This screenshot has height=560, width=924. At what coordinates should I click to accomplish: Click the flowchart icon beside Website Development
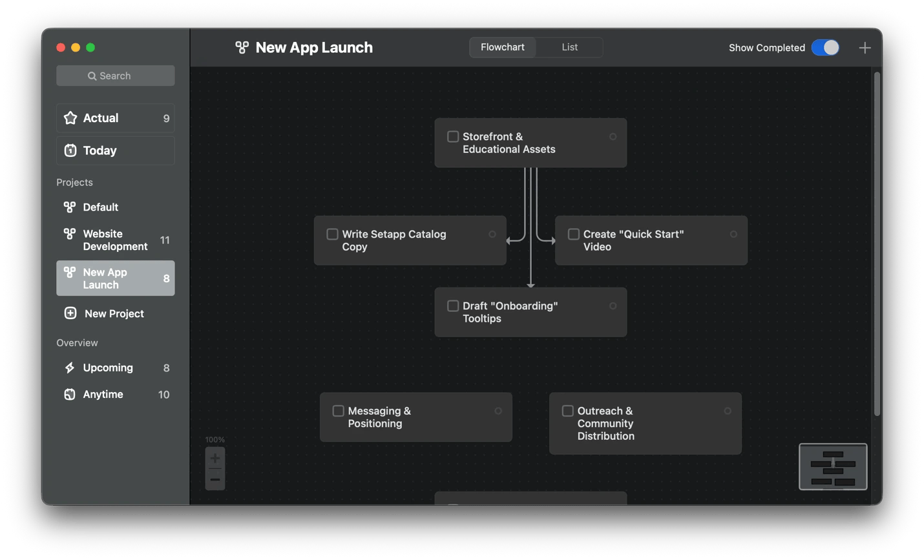pyautogui.click(x=70, y=233)
